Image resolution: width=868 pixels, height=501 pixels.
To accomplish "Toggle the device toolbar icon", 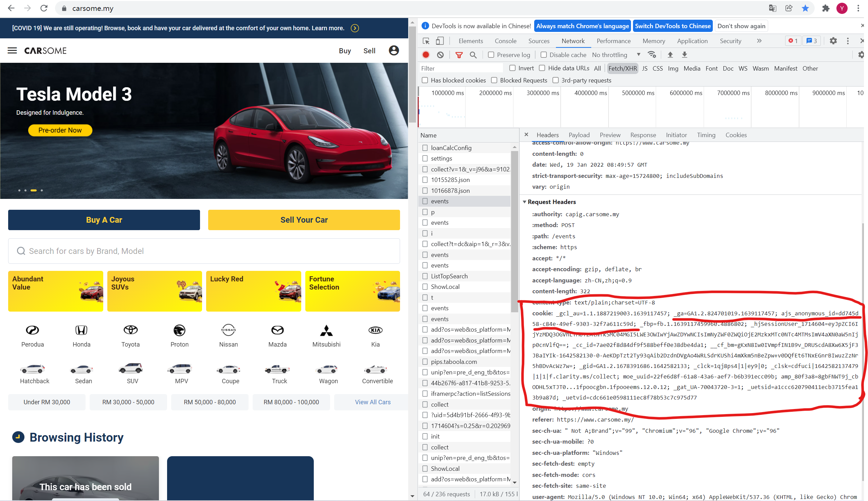I will (x=439, y=41).
